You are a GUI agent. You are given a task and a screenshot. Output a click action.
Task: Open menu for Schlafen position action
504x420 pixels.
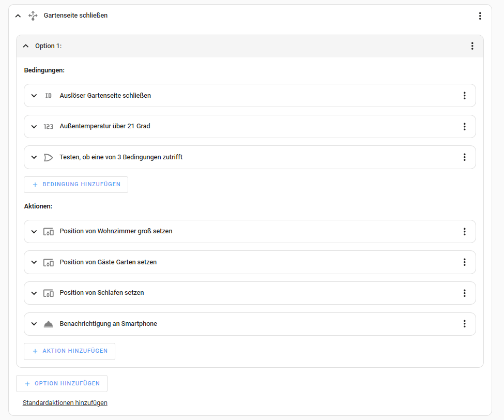click(464, 293)
